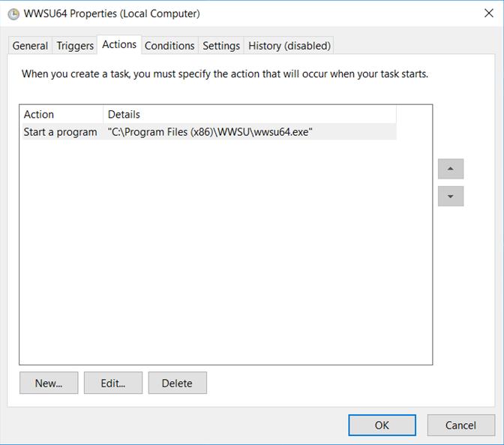Viewport: 504px width, 445px height.
Task: Cancel the properties dialog
Action: tap(461, 425)
